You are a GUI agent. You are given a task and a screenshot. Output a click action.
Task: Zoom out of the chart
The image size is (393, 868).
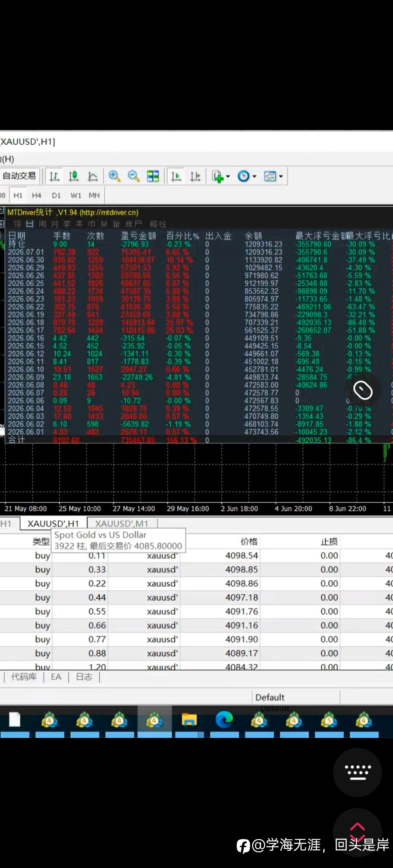coord(134,177)
